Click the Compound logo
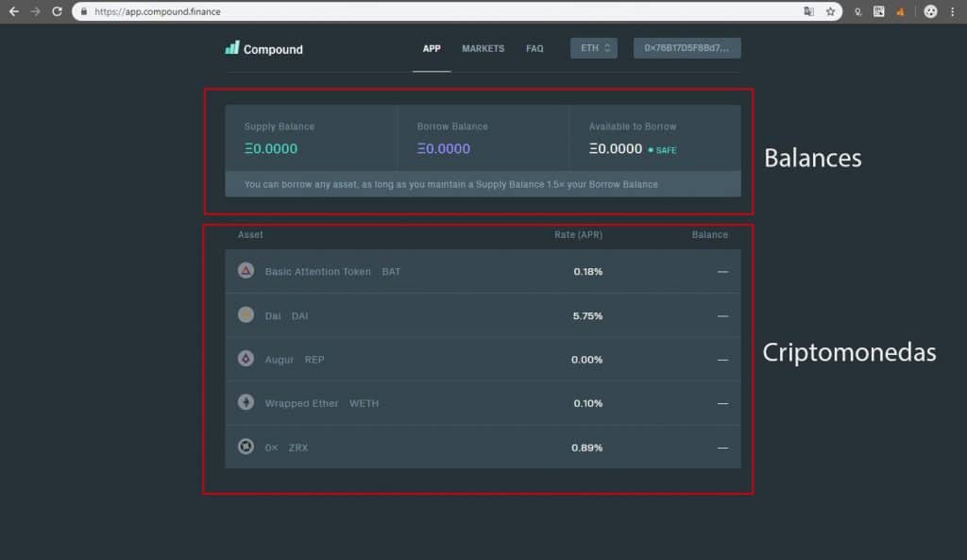Viewport: 967px width, 560px height. coord(264,48)
